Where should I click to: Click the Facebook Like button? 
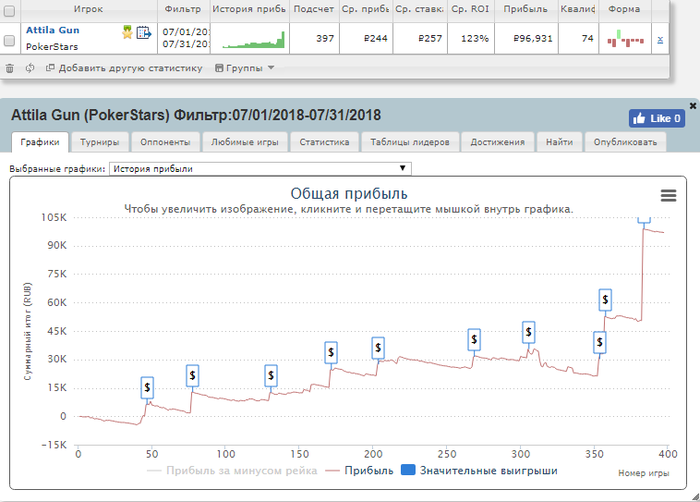point(657,118)
